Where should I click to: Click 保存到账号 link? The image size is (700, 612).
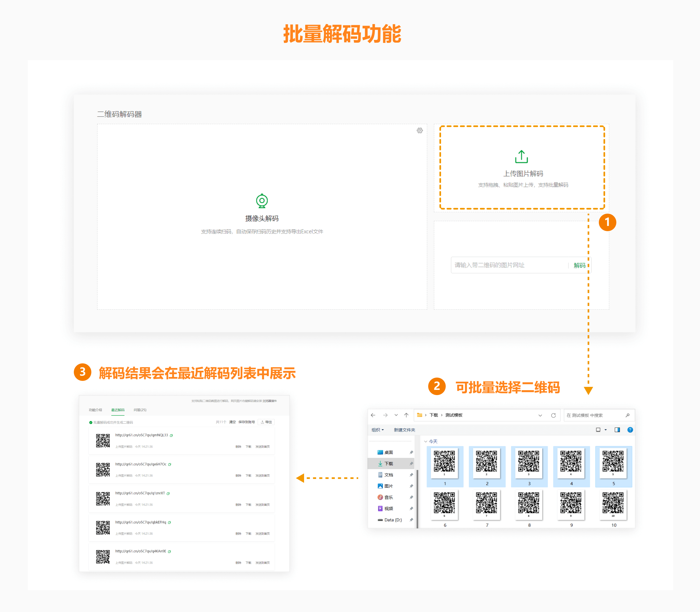pyautogui.click(x=246, y=422)
